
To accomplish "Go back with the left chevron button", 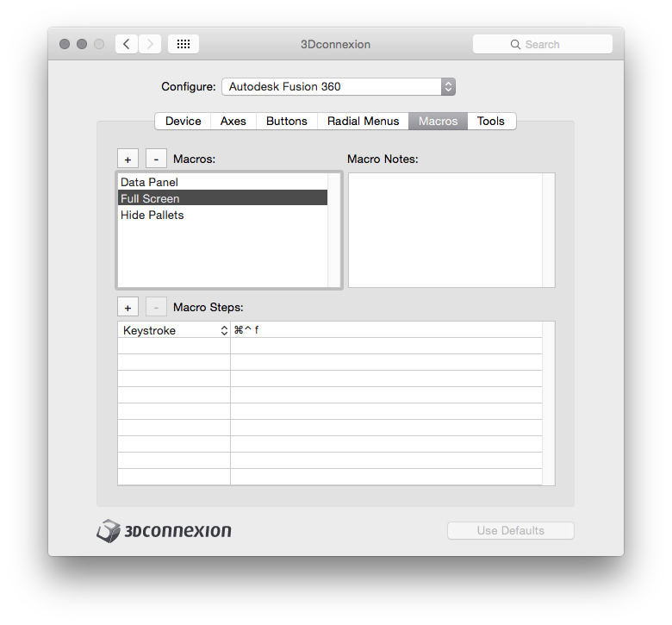I will (x=127, y=44).
